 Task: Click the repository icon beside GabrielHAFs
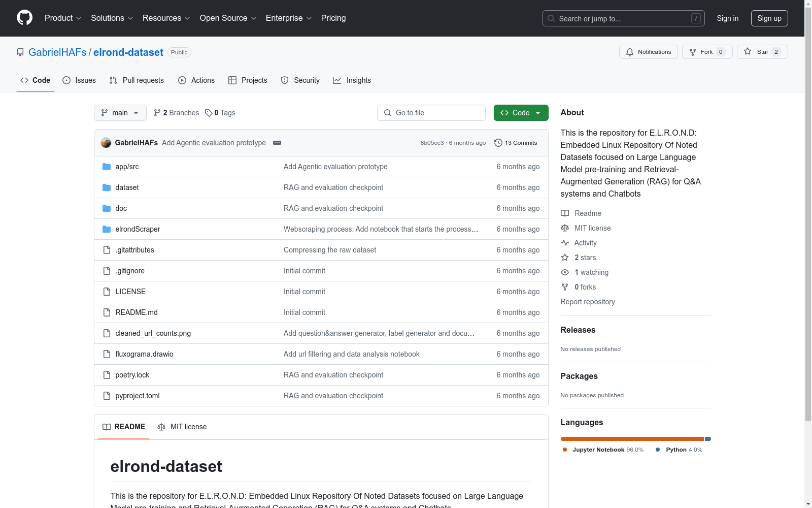[20, 52]
